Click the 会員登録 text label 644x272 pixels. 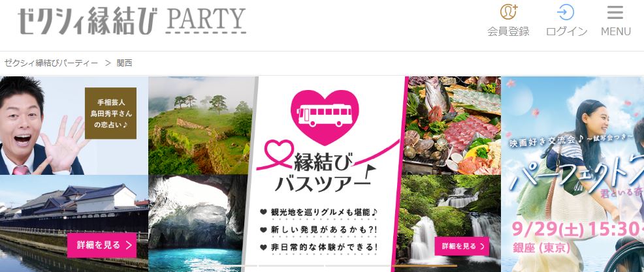point(508,31)
